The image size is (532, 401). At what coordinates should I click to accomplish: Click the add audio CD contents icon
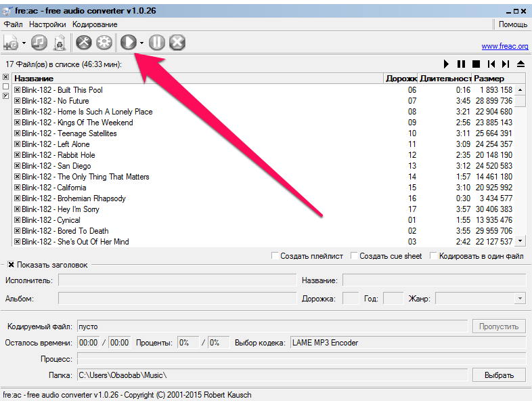39,43
